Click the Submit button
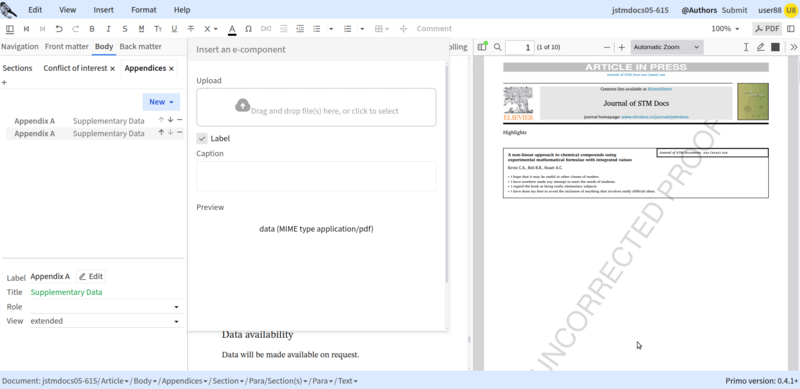 [x=734, y=10]
